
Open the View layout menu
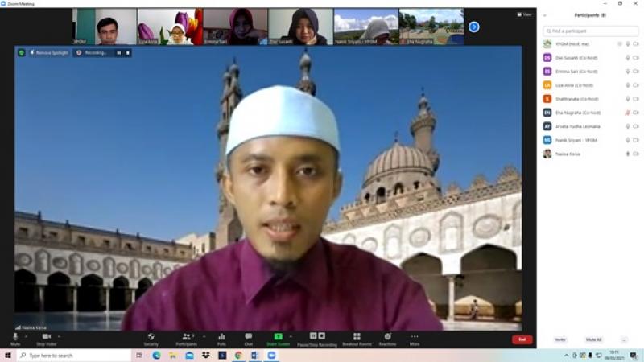pyautogui.click(x=525, y=14)
